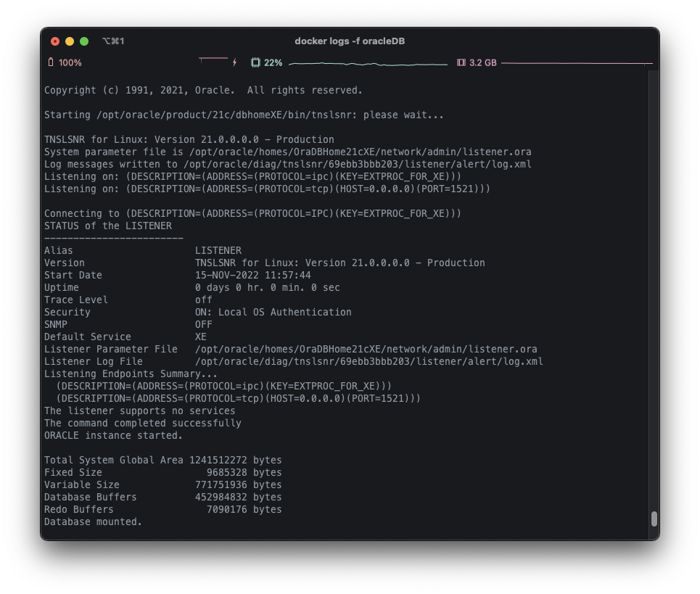Click 'ON: Local OS Authentication' value
The height and width of the screenshot is (594, 700).
point(273,312)
